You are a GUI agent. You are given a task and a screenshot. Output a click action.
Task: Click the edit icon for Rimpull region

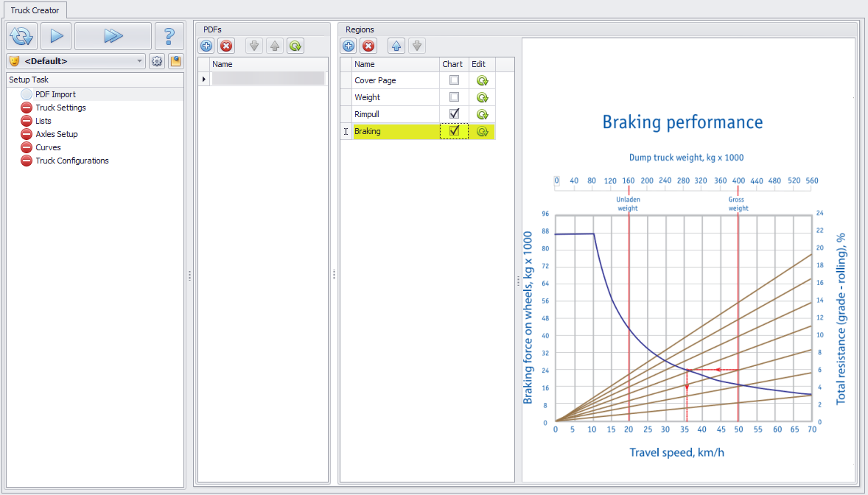(483, 114)
